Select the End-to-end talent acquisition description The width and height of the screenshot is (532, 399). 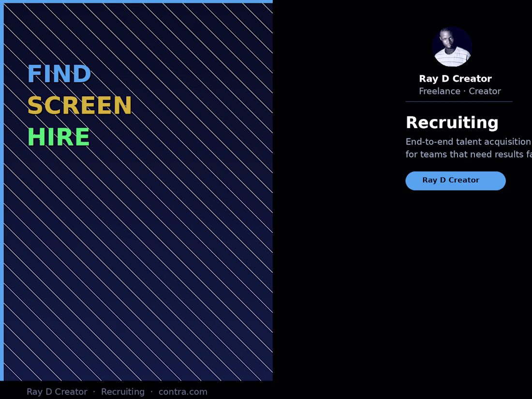pyautogui.click(x=469, y=148)
